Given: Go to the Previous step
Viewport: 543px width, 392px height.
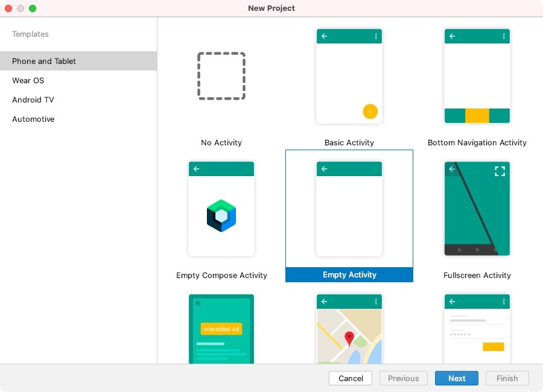Looking at the screenshot, I should point(404,378).
